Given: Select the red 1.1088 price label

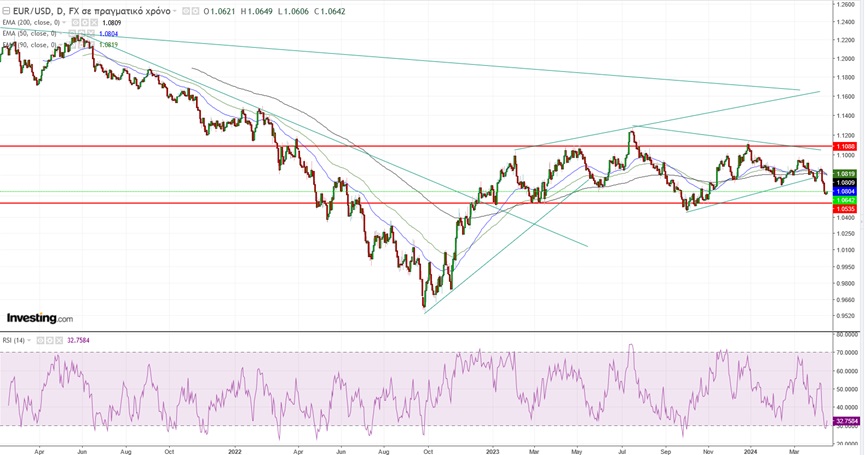Looking at the screenshot, I should (x=845, y=146).
